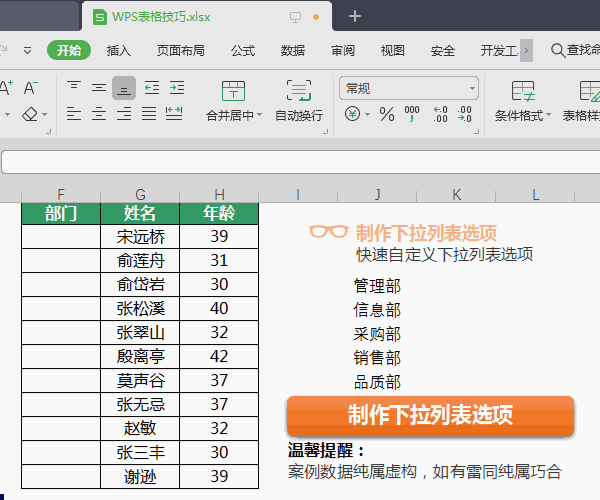
Task: Select column G header
Action: point(140,195)
